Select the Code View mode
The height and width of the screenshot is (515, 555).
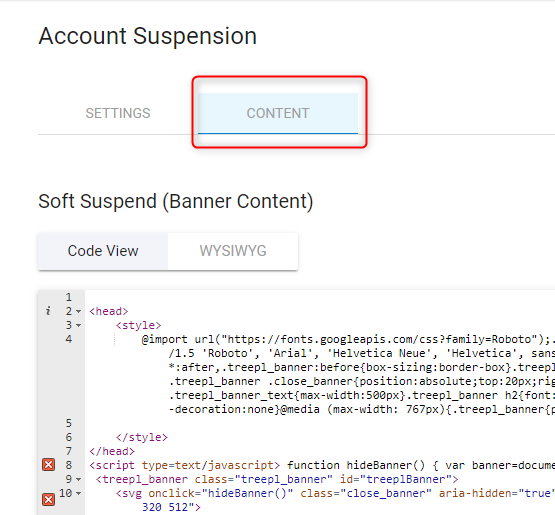[103, 251]
